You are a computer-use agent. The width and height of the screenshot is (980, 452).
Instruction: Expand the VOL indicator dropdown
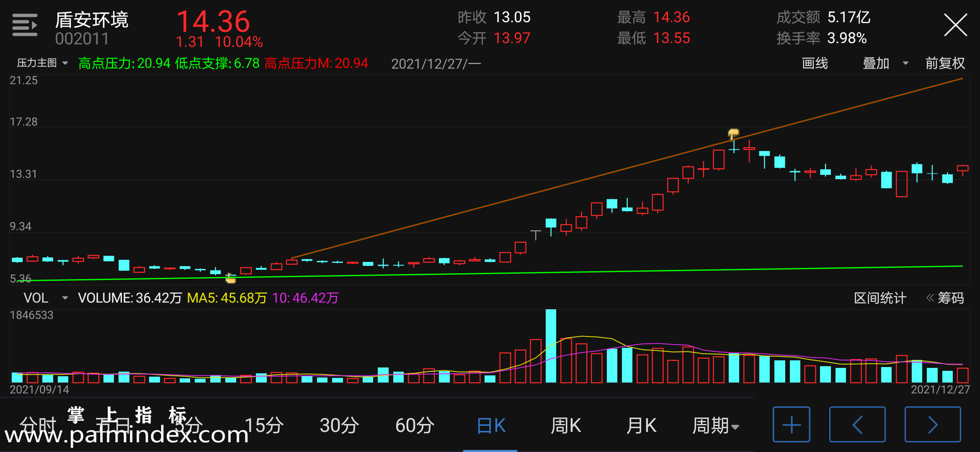coord(45,298)
